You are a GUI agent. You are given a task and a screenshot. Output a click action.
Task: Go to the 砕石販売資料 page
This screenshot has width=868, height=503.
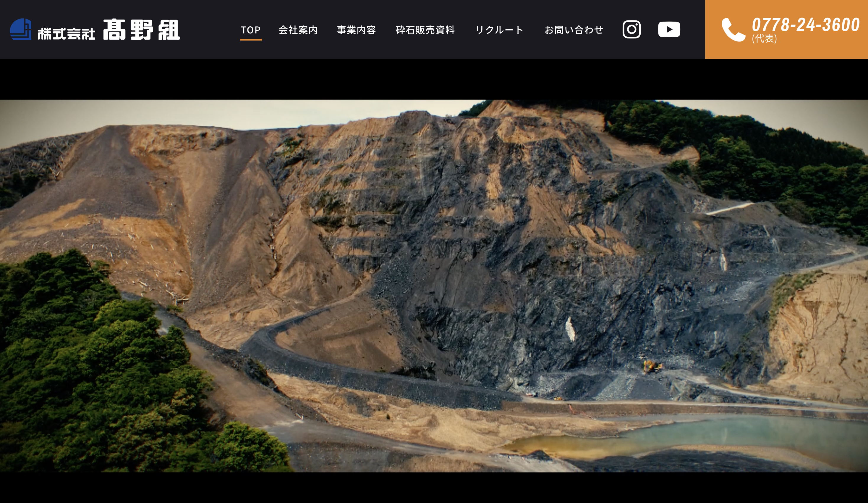[x=425, y=30]
